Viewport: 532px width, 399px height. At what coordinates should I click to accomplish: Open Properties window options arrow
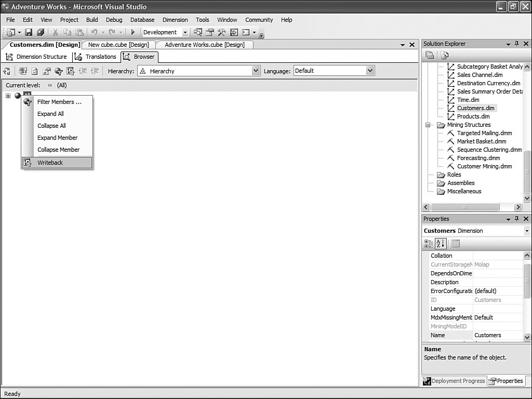(508, 219)
